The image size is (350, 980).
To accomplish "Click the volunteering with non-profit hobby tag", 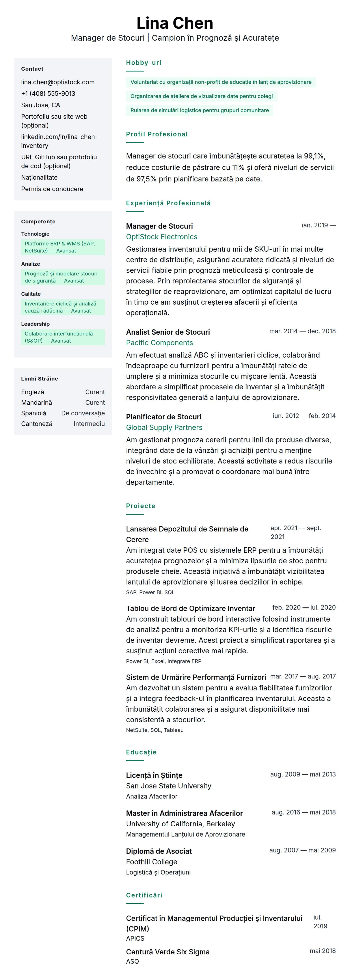I will coord(221,82).
